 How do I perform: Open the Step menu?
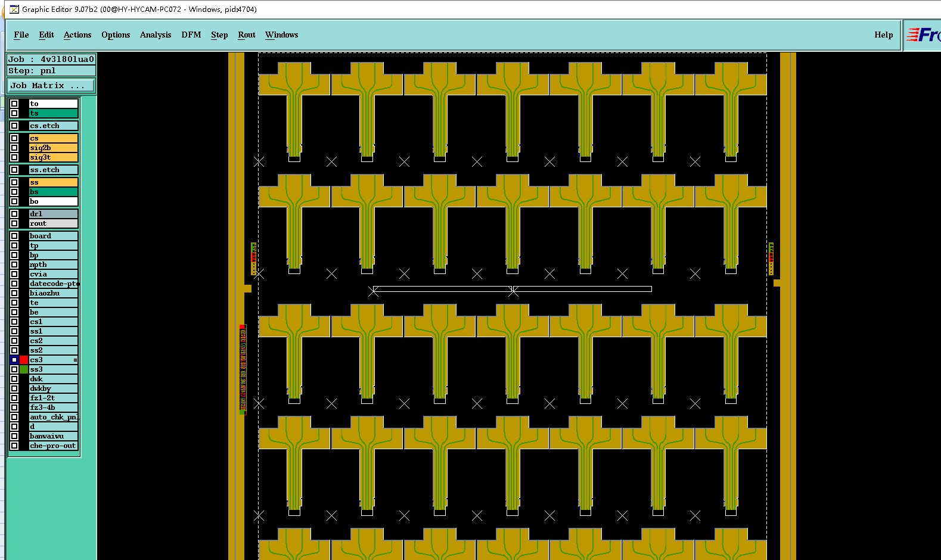[219, 35]
